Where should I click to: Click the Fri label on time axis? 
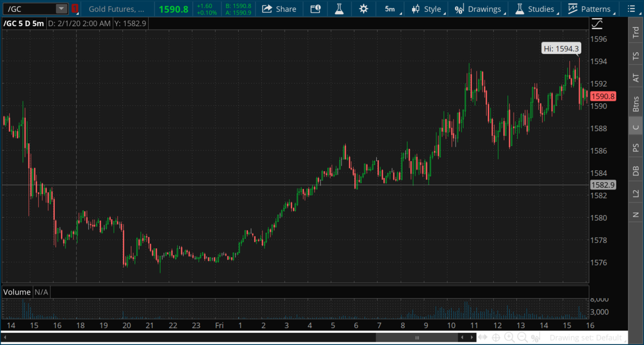pyautogui.click(x=219, y=326)
